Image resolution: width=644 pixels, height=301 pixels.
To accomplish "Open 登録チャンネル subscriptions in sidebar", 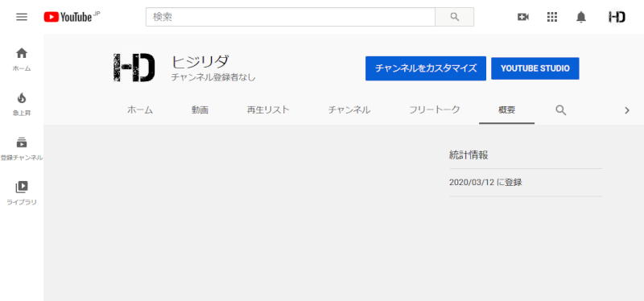I will pos(22,149).
